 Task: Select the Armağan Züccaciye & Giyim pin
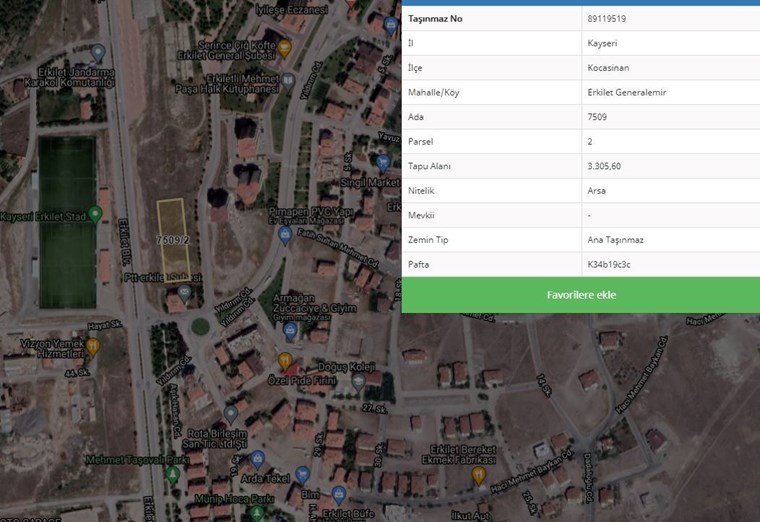pyautogui.click(x=290, y=332)
